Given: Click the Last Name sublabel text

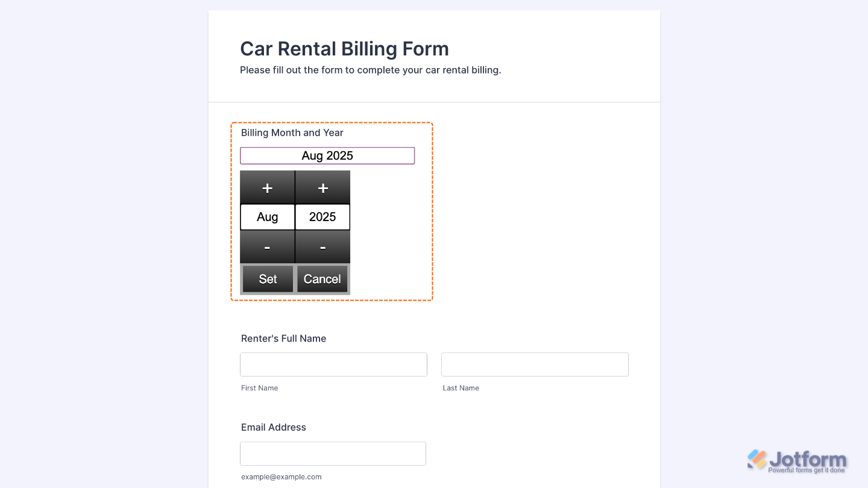Looking at the screenshot, I should tap(461, 388).
